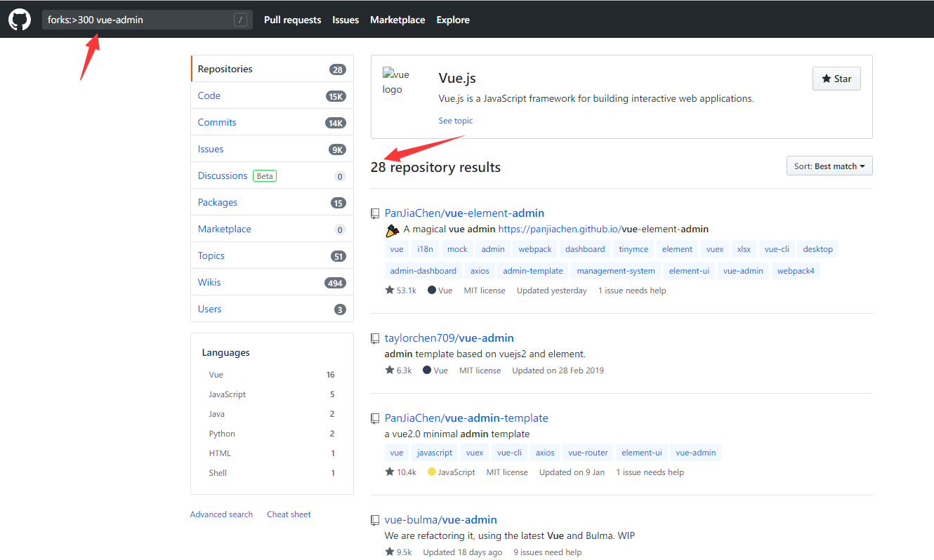Click 1 issue needs help under vue-element-admin
This screenshot has height=560, width=934.
(632, 291)
